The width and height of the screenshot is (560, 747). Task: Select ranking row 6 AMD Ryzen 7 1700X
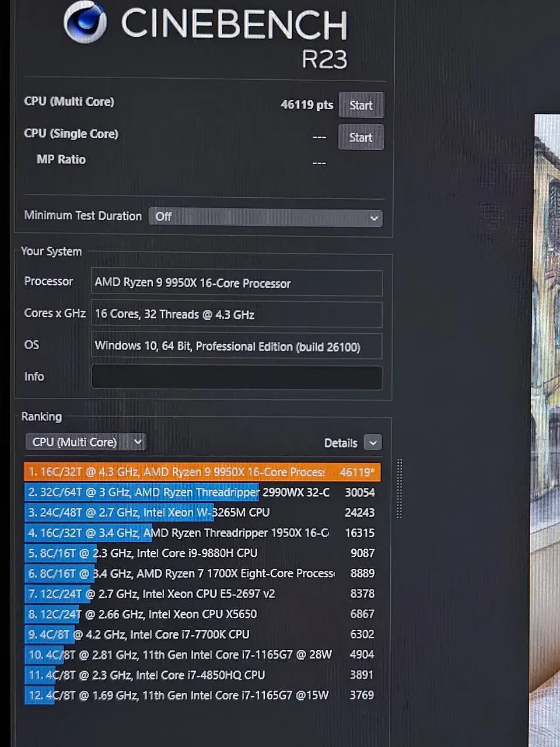(202, 574)
